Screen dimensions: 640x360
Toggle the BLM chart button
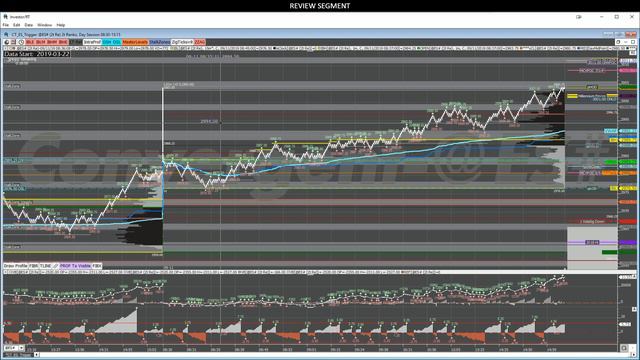tap(41, 42)
